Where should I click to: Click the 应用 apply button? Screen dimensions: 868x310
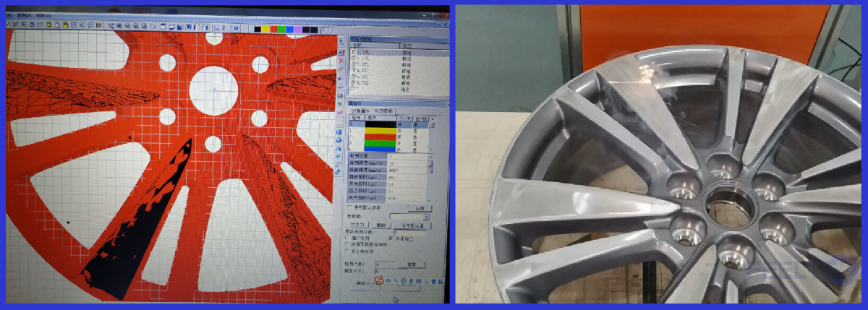click(420, 208)
